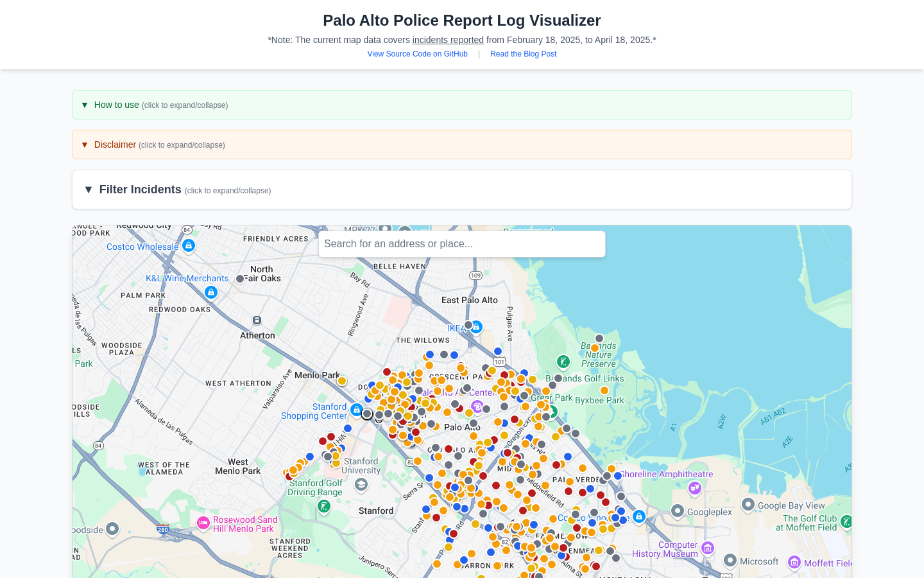Click the Googleplex label text
The width and height of the screenshot is (924, 578).
[710, 512]
